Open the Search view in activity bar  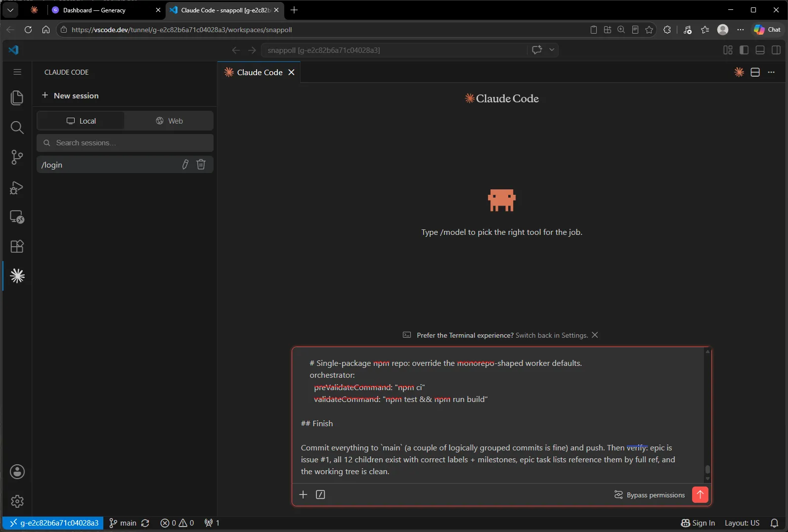[x=17, y=128]
